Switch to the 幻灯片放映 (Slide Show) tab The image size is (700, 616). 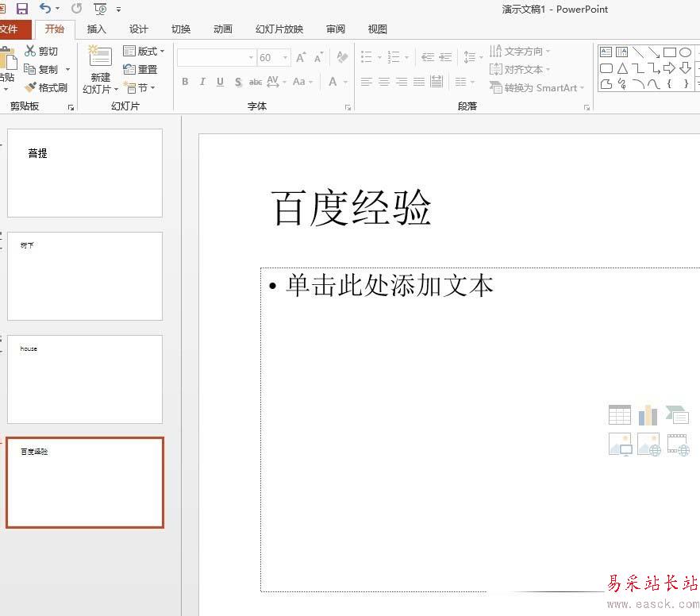[279, 29]
